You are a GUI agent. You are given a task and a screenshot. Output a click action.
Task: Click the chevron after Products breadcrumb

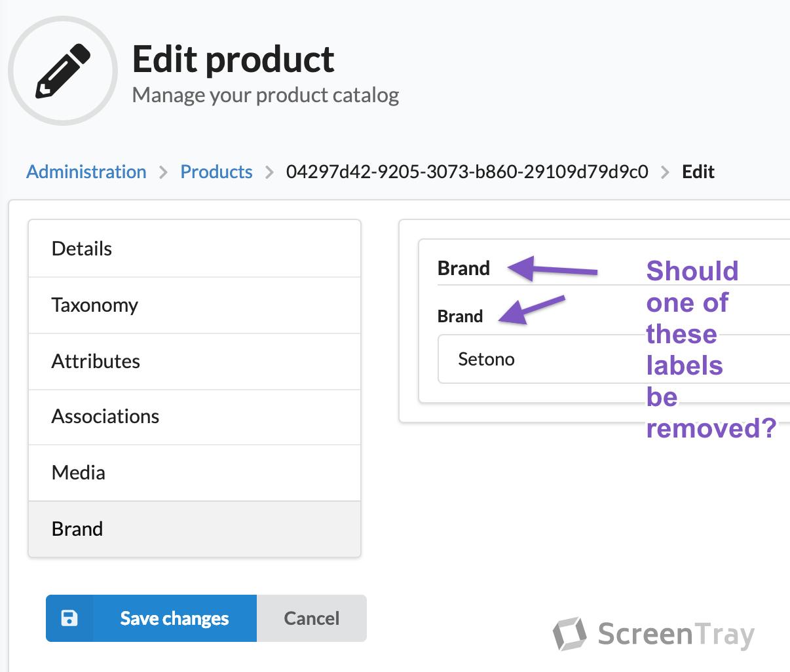coord(269,172)
